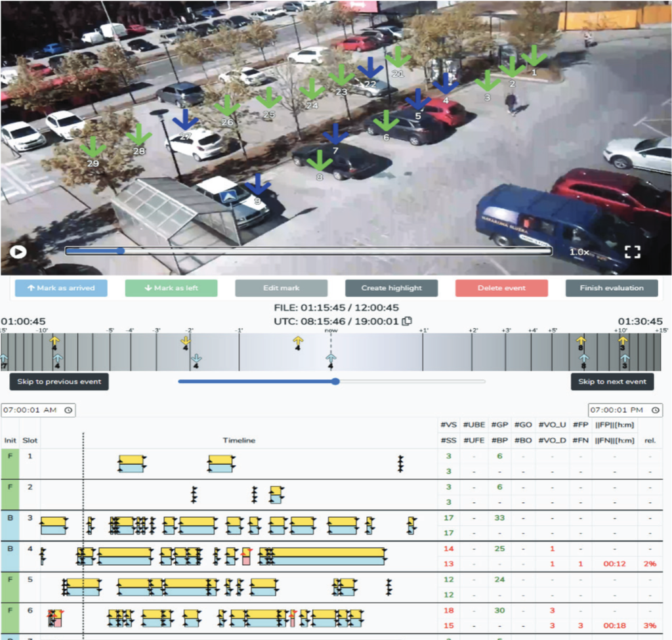Edit the 07:00:01 PM end time field
Screen dimensions: 672x640
point(625,410)
